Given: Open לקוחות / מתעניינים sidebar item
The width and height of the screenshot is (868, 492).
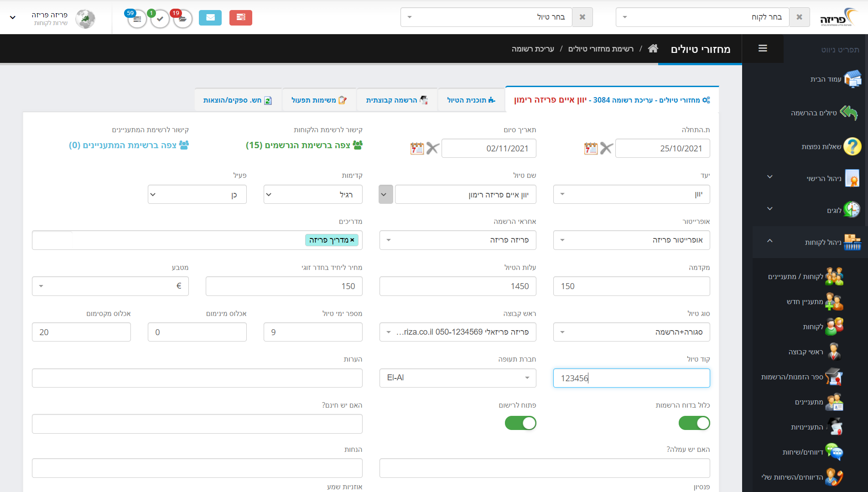Looking at the screenshot, I should [806, 276].
